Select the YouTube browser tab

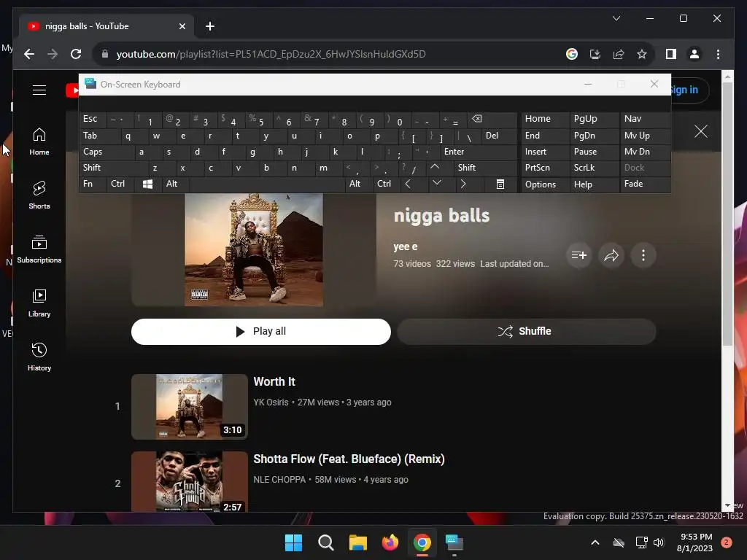(x=106, y=26)
